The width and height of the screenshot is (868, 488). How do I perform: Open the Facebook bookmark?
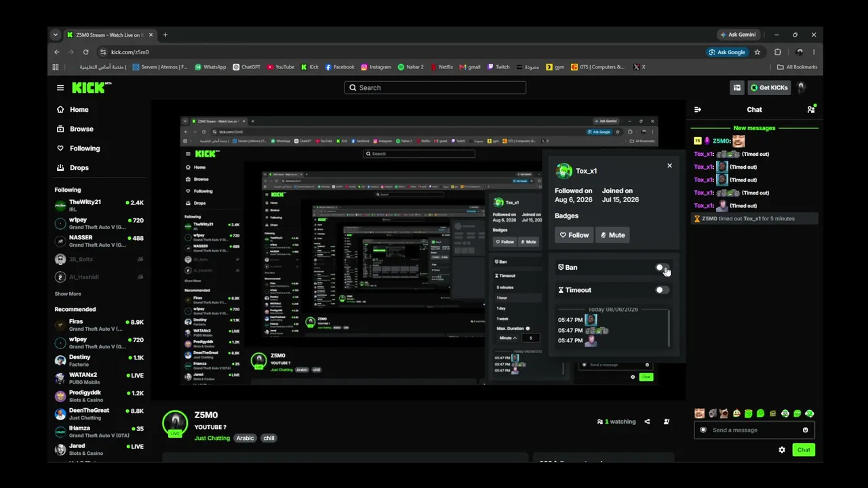point(340,67)
